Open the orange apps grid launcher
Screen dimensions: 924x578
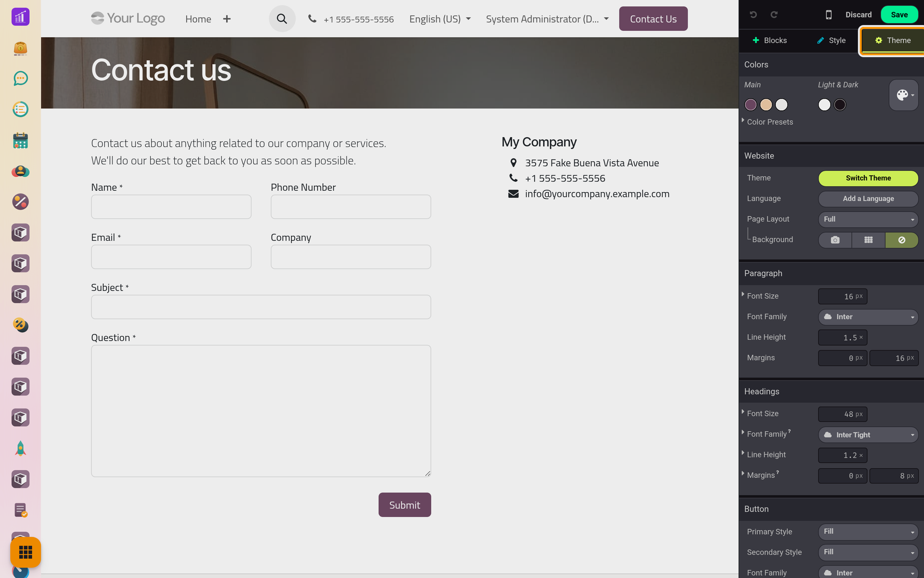pyautogui.click(x=26, y=552)
